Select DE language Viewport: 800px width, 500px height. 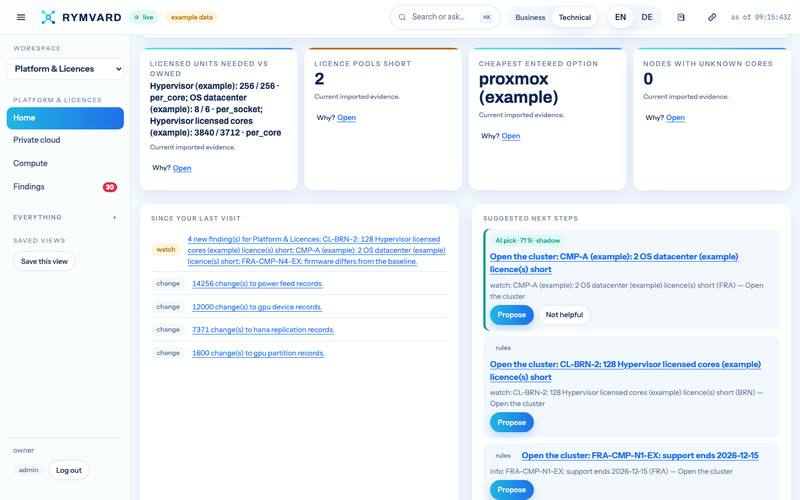647,17
